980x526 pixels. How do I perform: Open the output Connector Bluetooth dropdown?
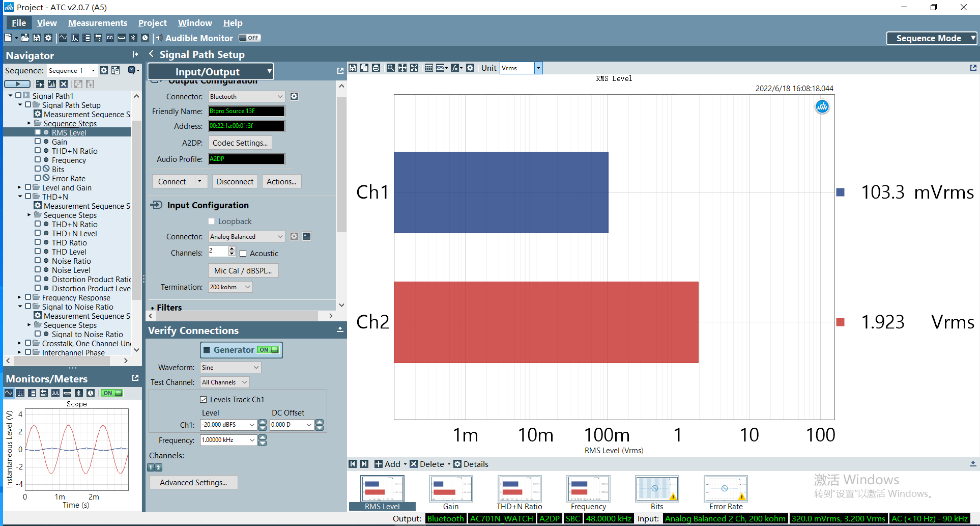coord(246,96)
